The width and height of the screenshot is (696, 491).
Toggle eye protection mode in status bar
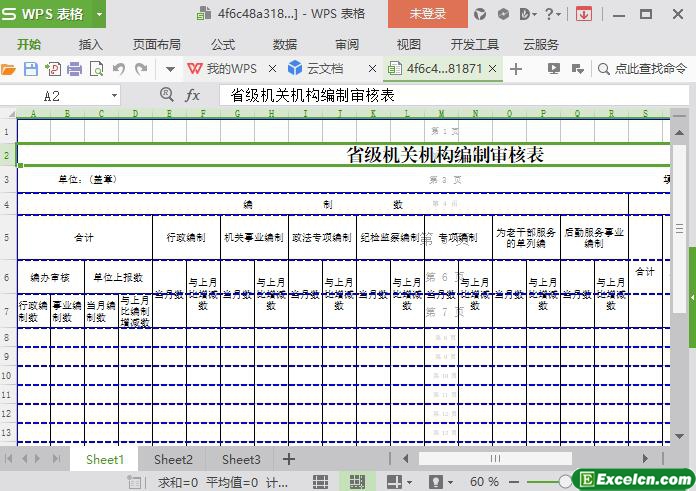coord(394,482)
